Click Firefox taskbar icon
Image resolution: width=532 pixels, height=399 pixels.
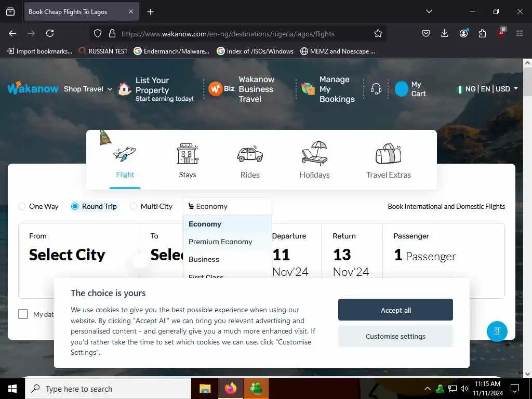pyautogui.click(x=230, y=389)
